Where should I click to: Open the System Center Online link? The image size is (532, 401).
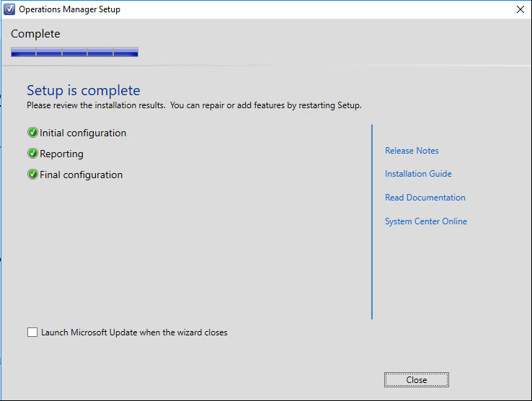[426, 221]
